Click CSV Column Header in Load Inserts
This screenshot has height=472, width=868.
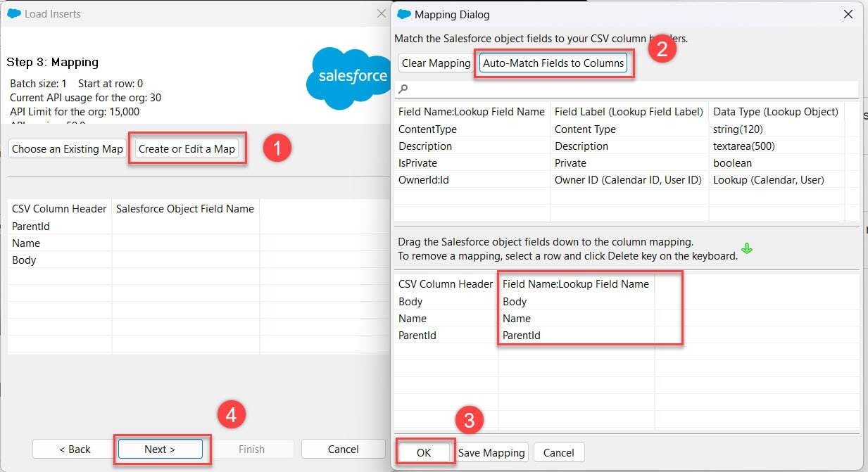[60, 209]
